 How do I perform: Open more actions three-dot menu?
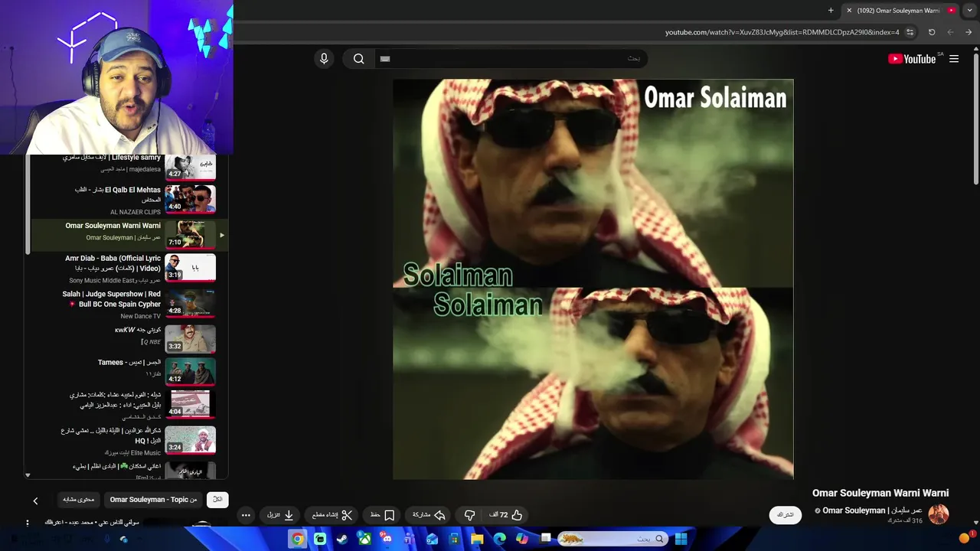point(246,515)
